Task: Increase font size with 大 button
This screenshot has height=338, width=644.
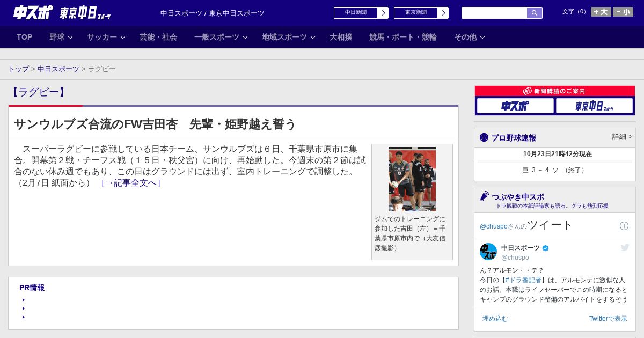Action: pos(601,12)
